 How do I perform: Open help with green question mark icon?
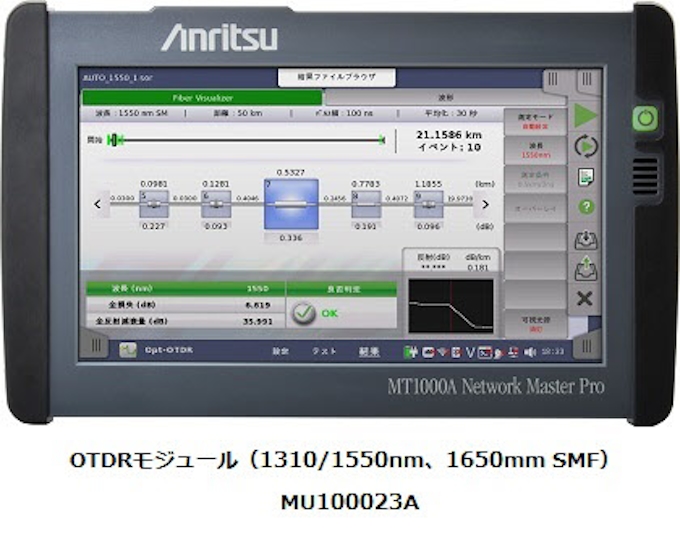point(586,207)
